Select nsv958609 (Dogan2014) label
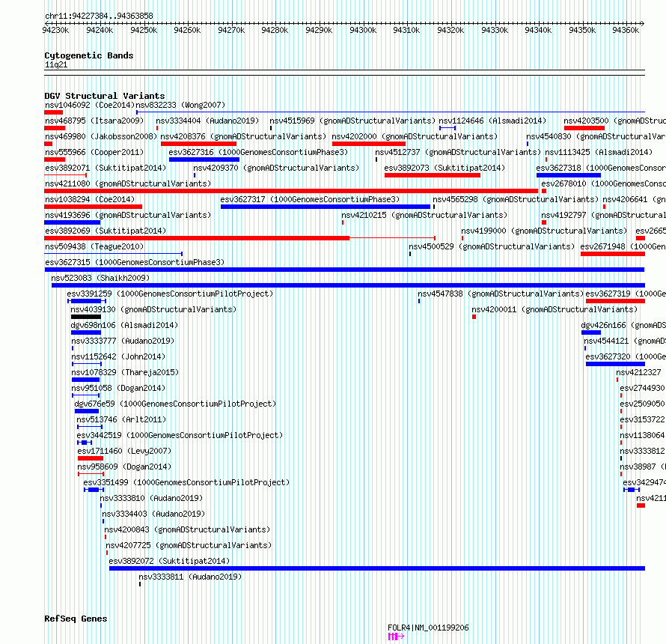This screenshot has height=644, width=666. coord(124,467)
